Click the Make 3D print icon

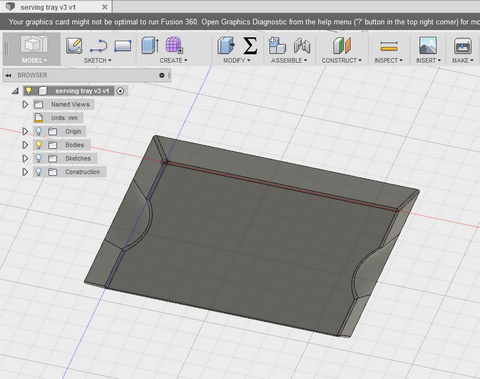pyautogui.click(x=463, y=46)
